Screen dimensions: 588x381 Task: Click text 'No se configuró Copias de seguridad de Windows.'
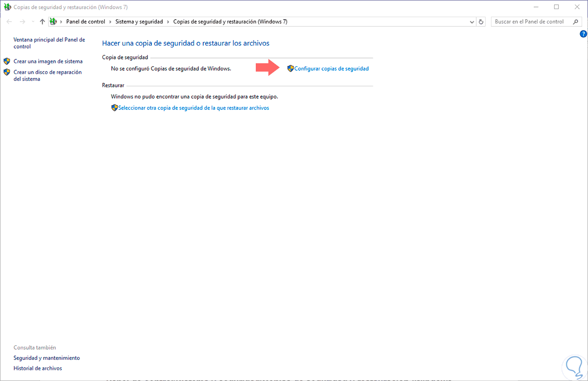tap(171, 69)
